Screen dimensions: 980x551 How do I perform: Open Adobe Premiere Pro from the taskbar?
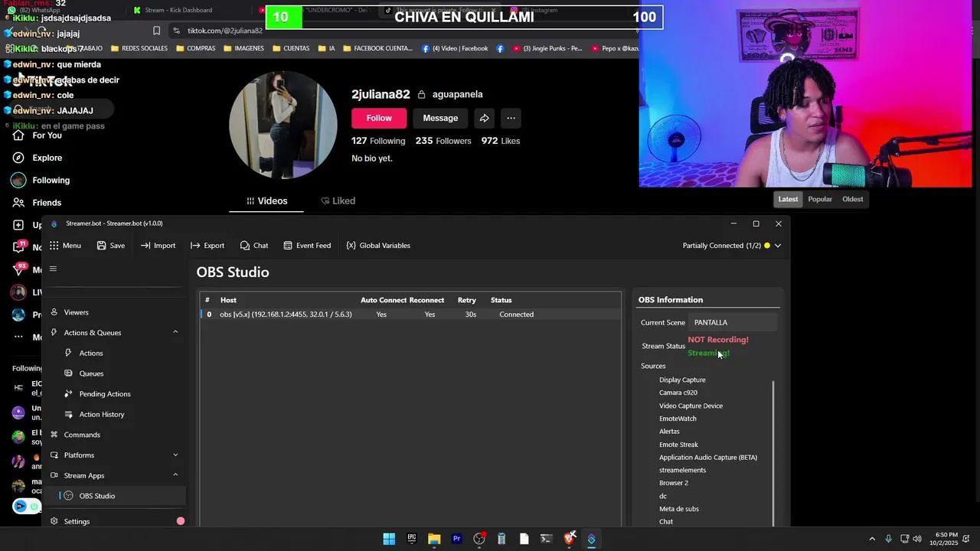[x=457, y=539]
